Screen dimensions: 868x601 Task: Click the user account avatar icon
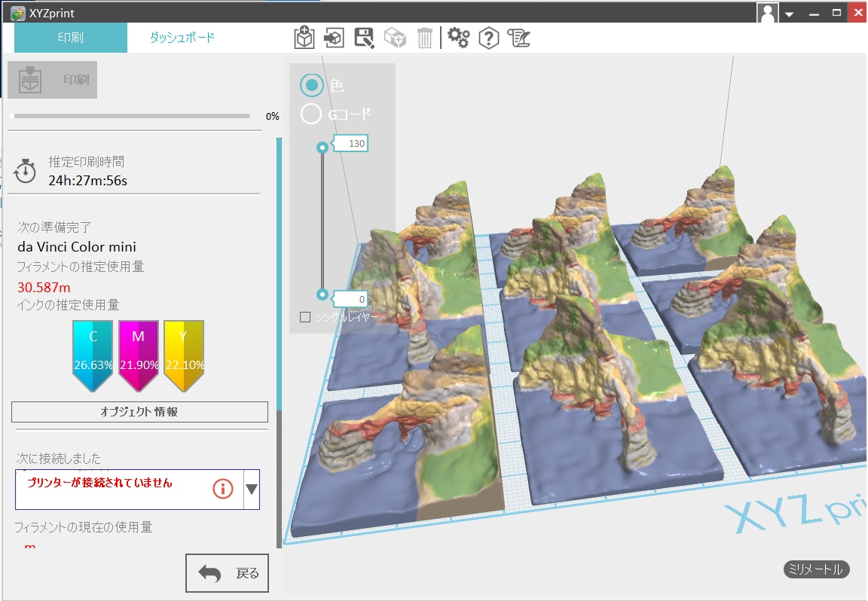click(768, 13)
